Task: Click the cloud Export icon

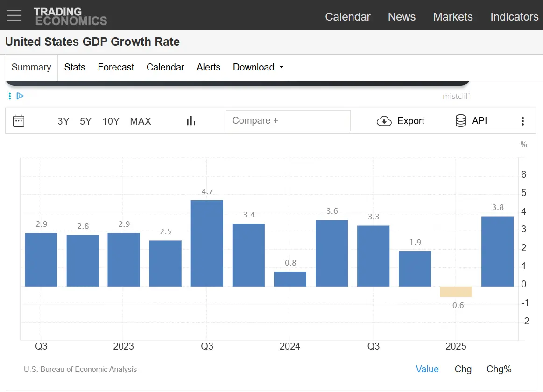Action: point(384,121)
